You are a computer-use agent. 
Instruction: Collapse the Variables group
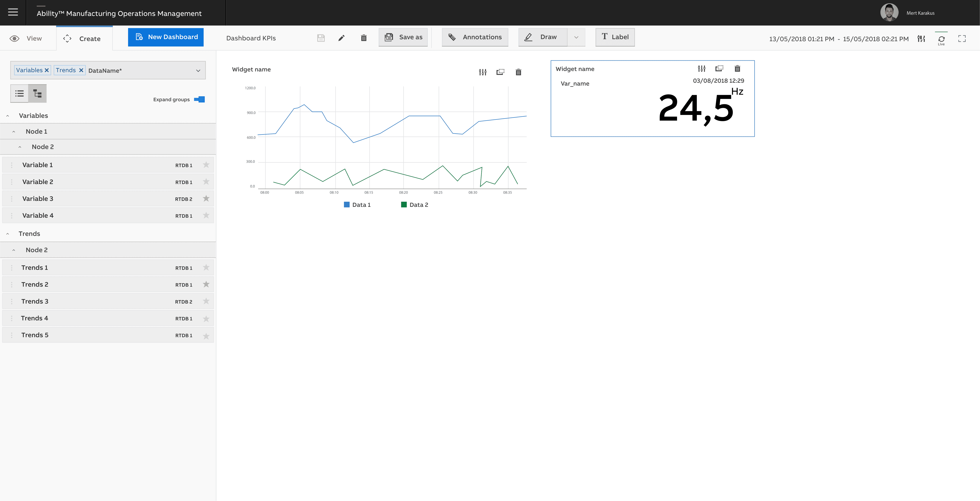(8, 116)
